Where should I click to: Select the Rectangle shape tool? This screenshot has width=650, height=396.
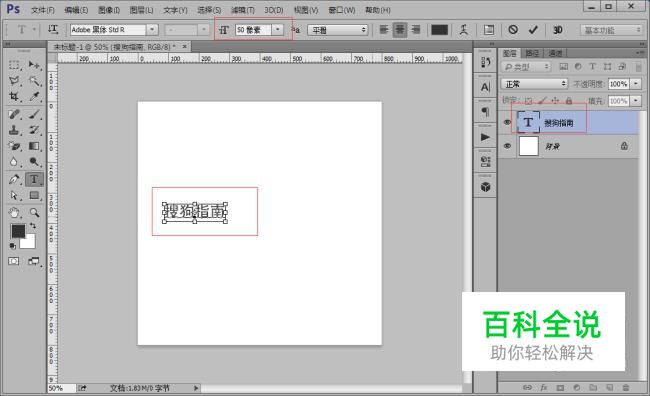pyautogui.click(x=34, y=195)
